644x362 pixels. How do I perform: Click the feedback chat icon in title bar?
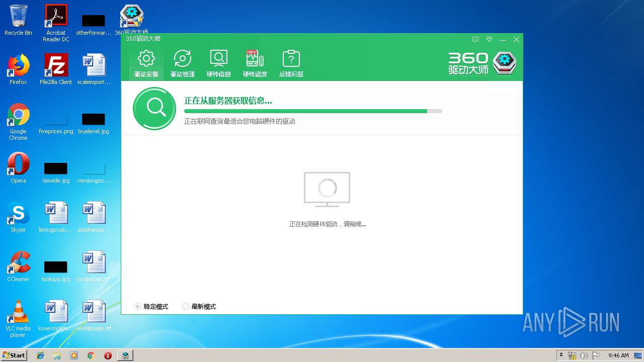click(x=475, y=39)
